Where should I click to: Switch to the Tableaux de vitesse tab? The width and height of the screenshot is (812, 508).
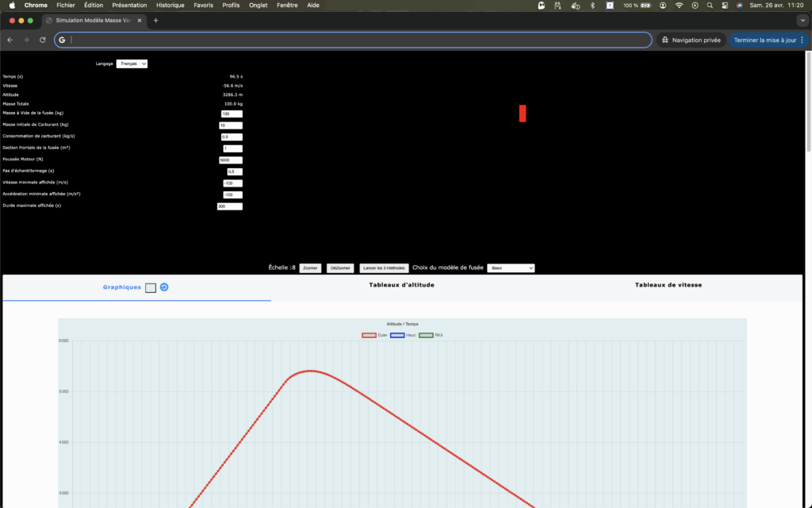pyautogui.click(x=668, y=285)
